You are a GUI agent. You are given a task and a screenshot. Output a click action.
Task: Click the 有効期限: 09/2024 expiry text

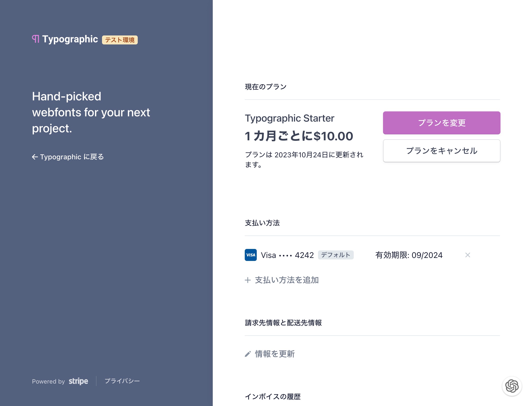tap(409, 255)
